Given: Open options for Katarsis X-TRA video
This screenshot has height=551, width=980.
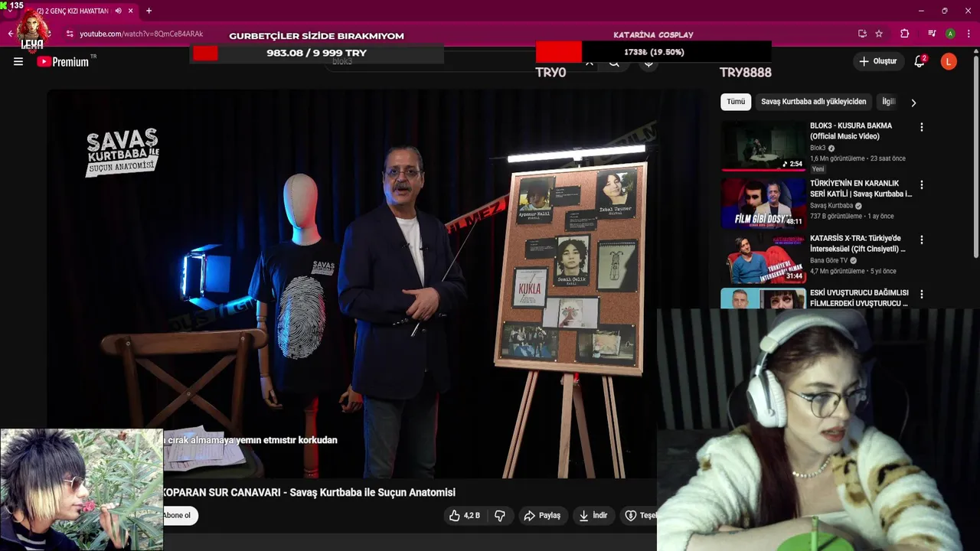Looking at the screenshot, I should (922, 240).
